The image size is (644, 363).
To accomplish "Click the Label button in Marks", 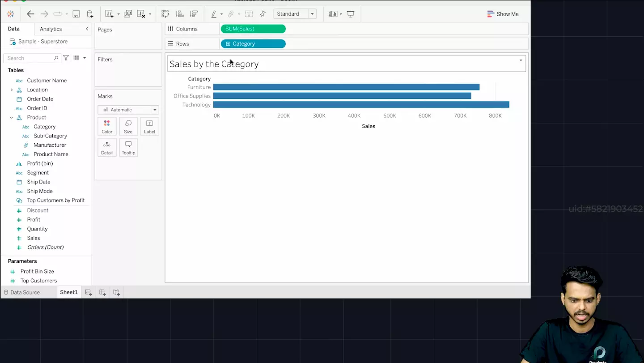I will coord(149,127).
